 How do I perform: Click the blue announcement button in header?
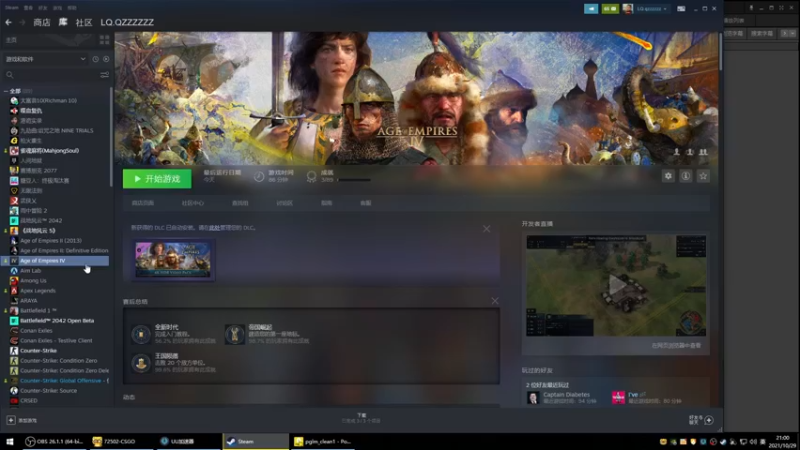pyautogui.click(x=591, y=9)
